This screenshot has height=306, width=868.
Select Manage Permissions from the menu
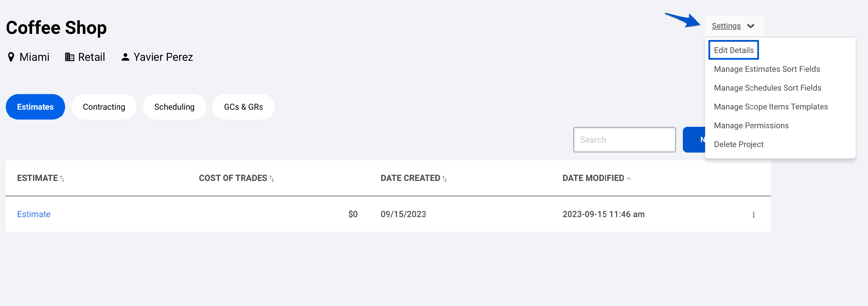(x=751, y=125)
